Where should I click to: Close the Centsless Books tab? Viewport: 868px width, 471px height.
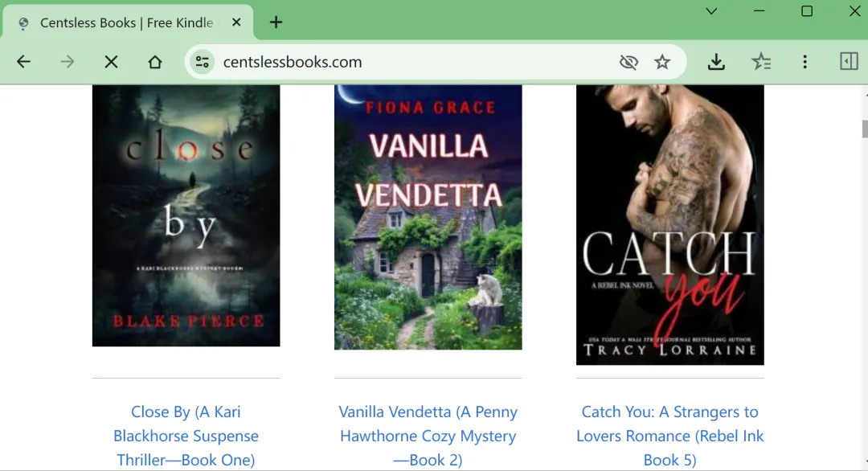(236, 23)
